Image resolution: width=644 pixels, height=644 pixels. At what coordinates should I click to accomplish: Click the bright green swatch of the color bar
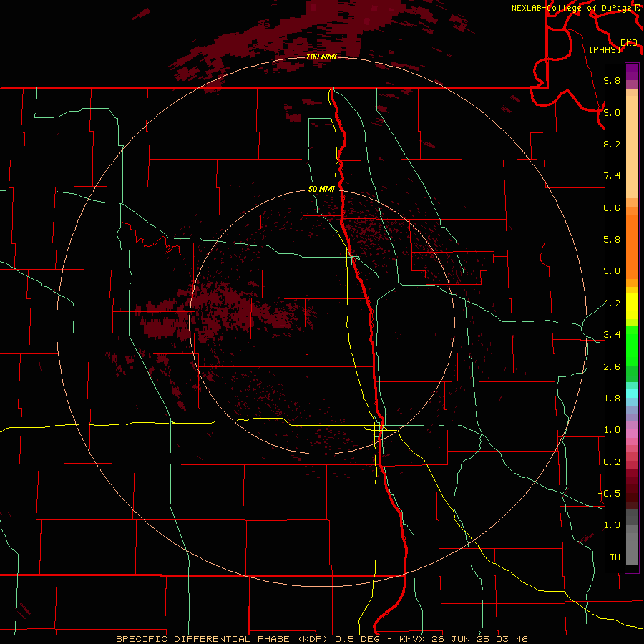coord(632,346)
